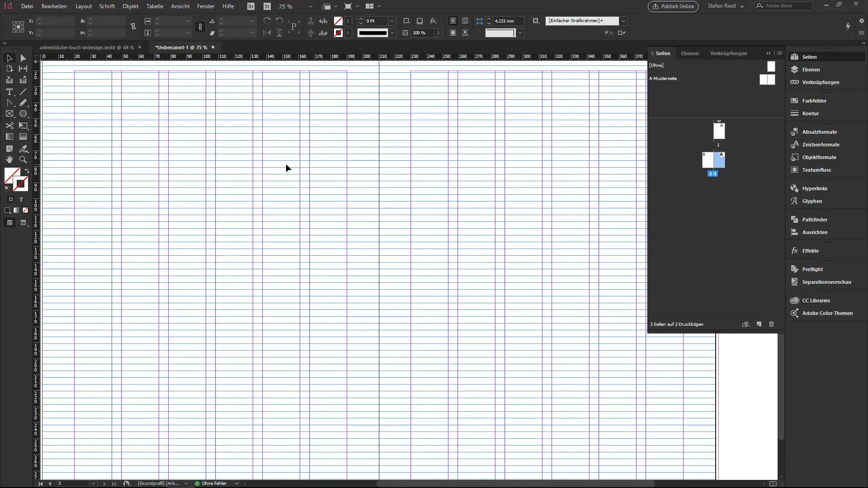Select the Type tool

pos(9,92)
